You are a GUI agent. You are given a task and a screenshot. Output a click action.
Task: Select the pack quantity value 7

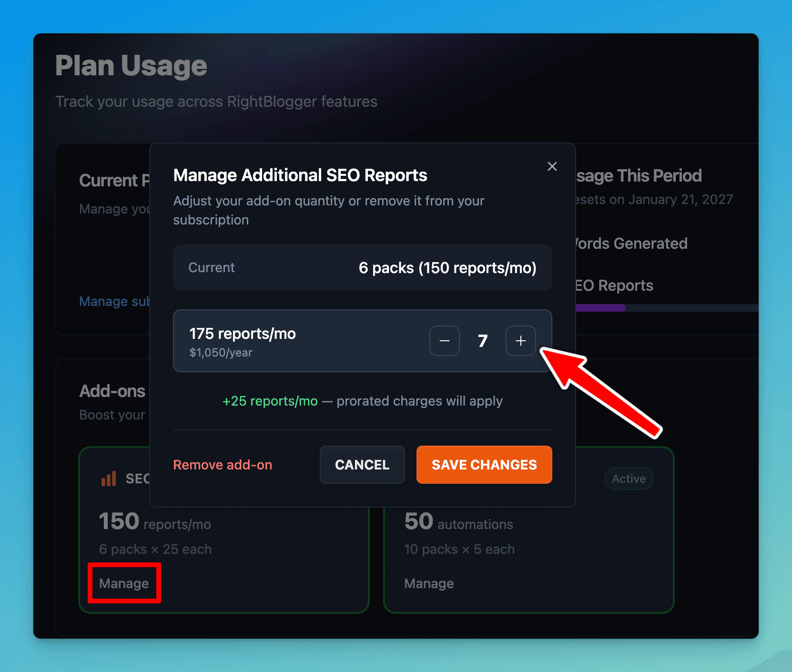click(482, 340)
